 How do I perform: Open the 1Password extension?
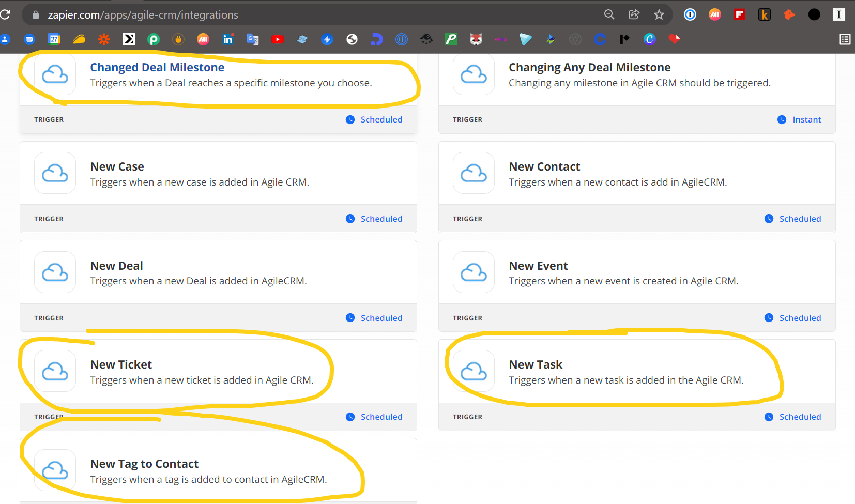coord(690,14)
